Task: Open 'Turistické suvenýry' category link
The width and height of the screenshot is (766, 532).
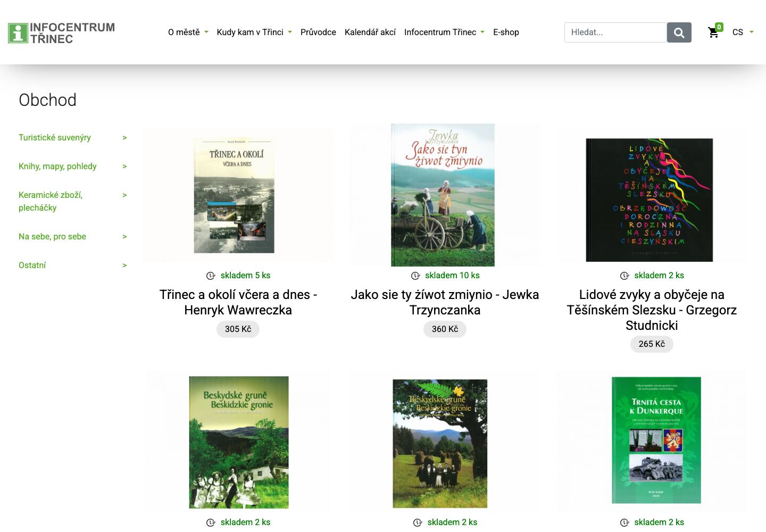Action: point(55,137)
